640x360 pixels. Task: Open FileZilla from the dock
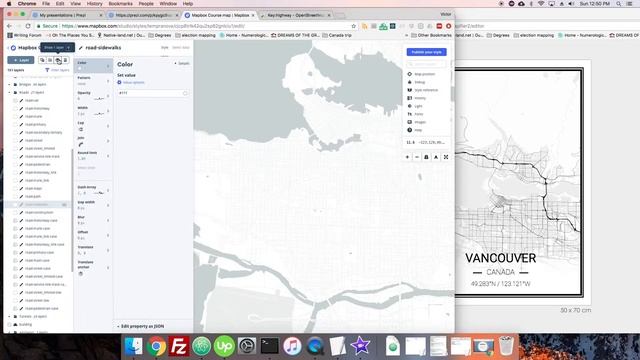click(x=179, y=346)
